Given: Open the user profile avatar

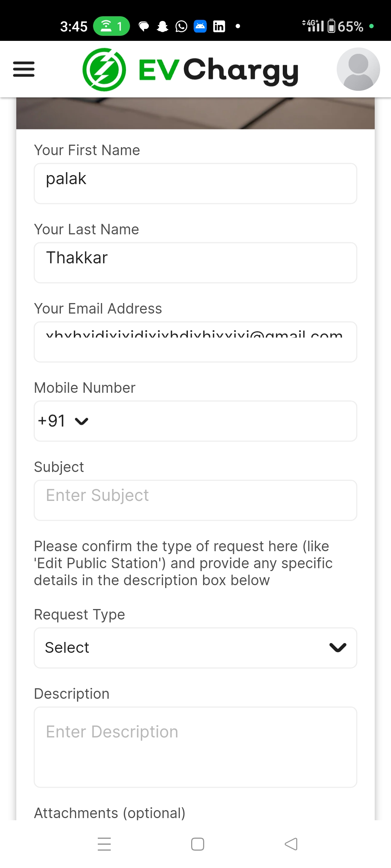Looking at the screenshot, I should pos(358,69).
